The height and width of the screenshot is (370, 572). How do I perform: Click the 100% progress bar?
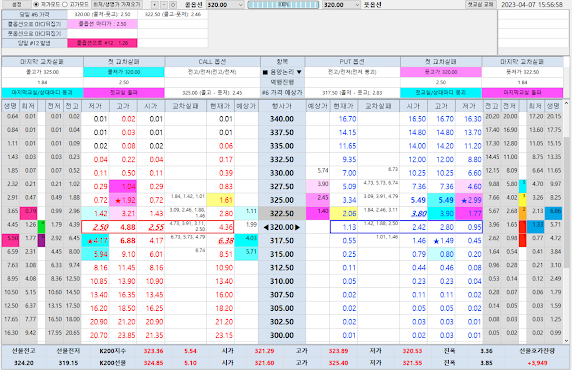coord(283,5)
